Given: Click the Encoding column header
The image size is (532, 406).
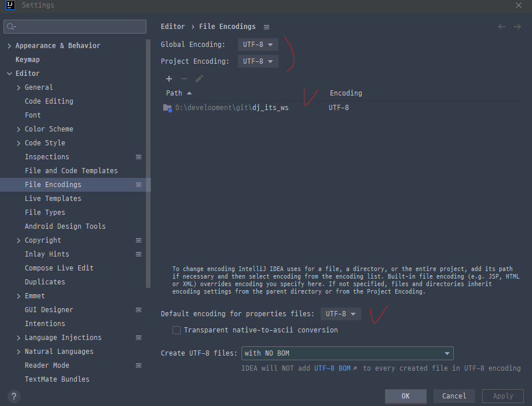Looking at the screenshot, I should pos(346,93).
